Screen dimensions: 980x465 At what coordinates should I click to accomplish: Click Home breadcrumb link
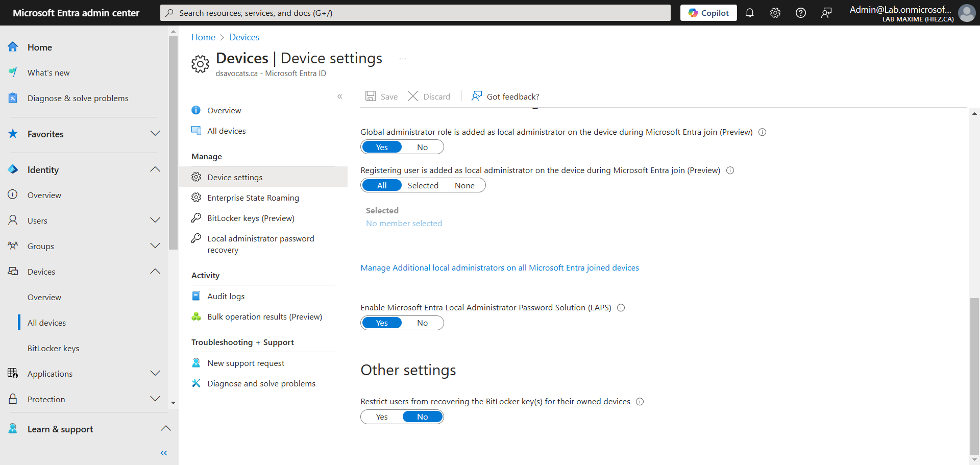coord(203,37)
